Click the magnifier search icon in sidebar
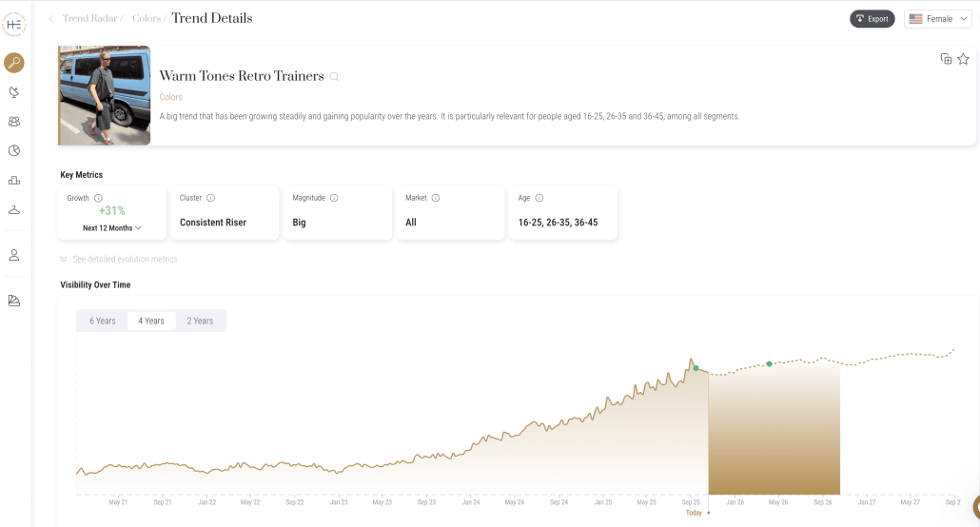980x527 pixels. pyautogui.click(x=14, y=63)
